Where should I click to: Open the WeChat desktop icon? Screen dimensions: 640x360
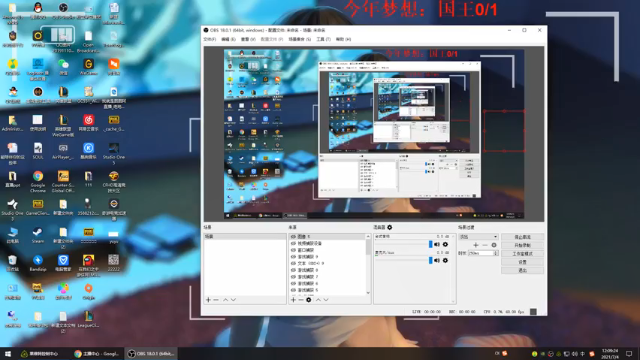tap(63, 66)
